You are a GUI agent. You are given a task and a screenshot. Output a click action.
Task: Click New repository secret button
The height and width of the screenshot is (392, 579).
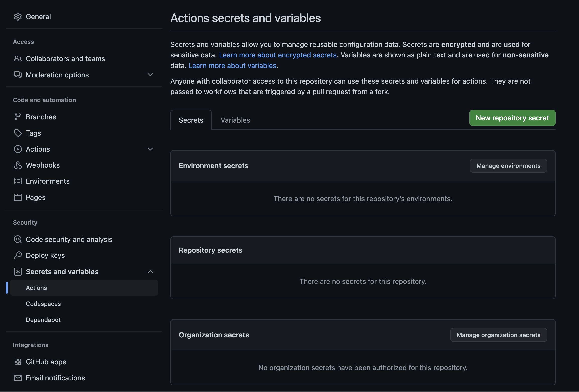pos(512,118)
